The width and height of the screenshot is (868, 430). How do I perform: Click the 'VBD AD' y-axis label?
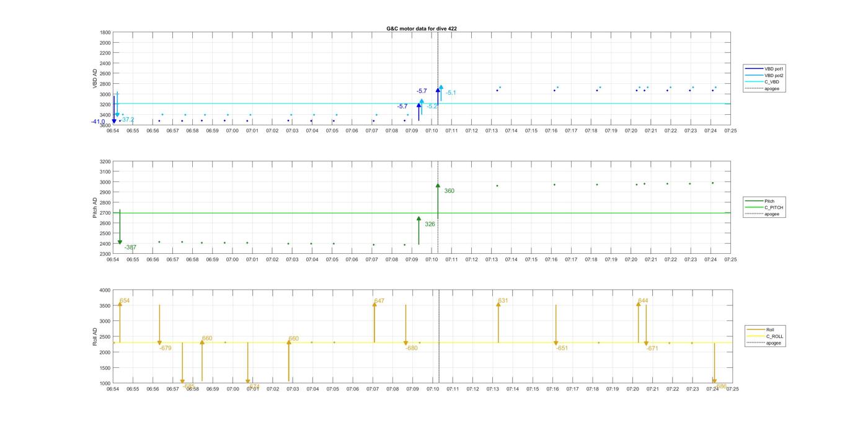[95, 78]
